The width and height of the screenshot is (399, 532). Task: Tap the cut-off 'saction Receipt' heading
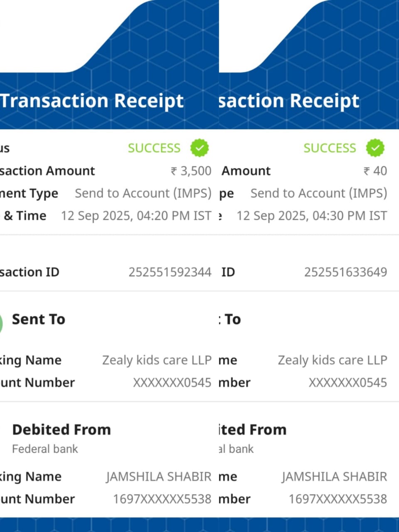tap(289, 101)
